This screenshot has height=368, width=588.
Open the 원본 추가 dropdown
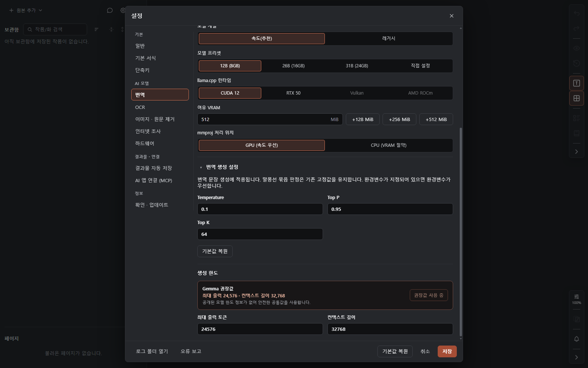(26, 10)
